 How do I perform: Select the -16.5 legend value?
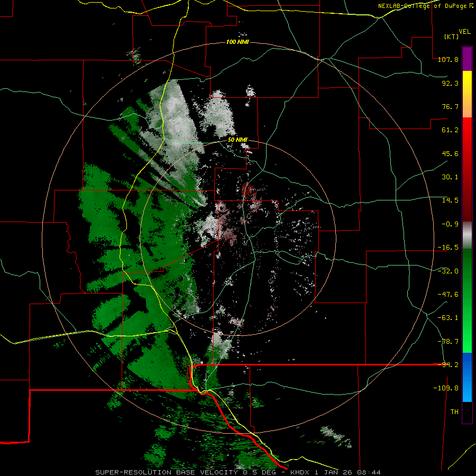[448, 248]
